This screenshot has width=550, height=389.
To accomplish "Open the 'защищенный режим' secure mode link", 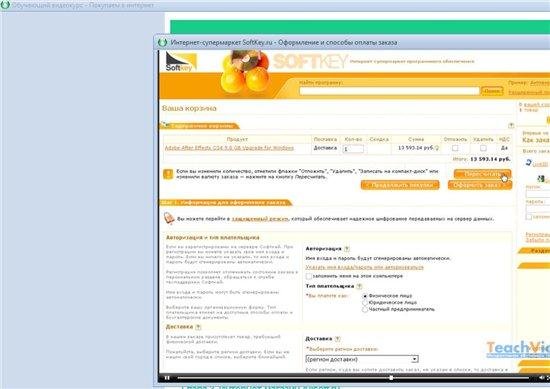I will [260, 219].
